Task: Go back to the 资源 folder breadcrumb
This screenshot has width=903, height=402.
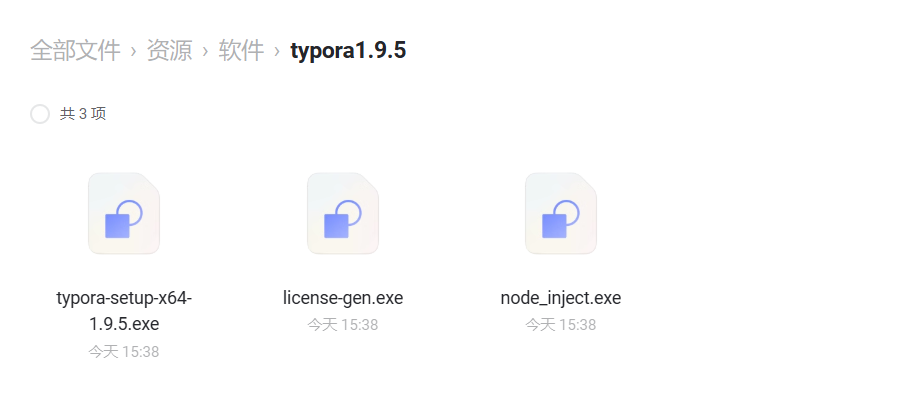Action: pyautogui.click(x=169, y=50)
